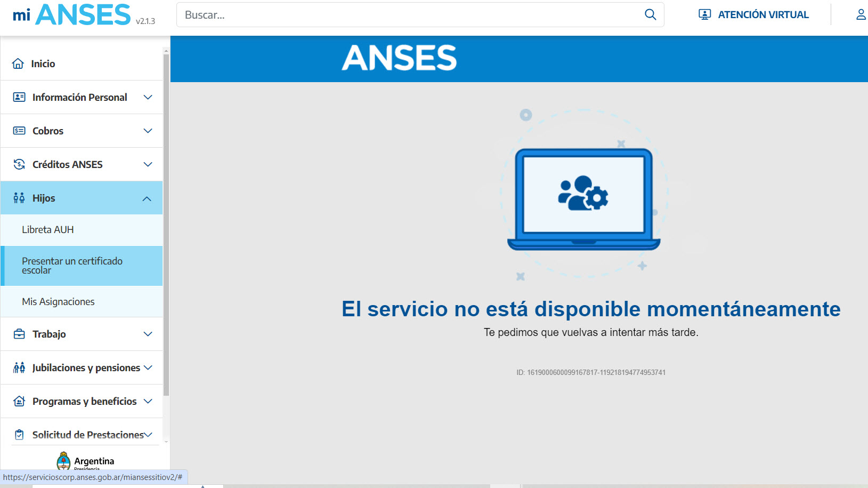Screen dimensions: 868x488
Task: Click the Créditos ANSES label
Action: point(68,164)
